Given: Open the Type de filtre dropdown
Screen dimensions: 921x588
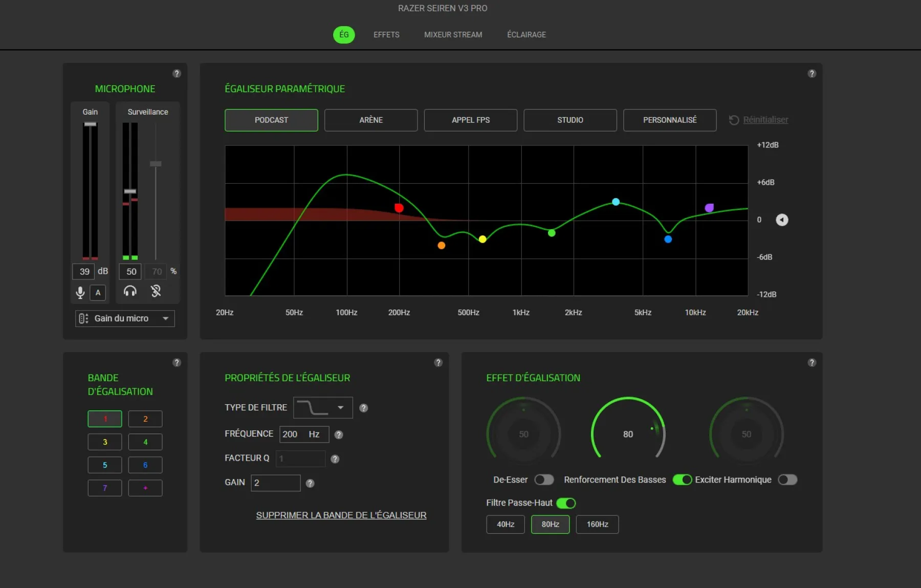Looking at the screenshot, I should (323, 407).
